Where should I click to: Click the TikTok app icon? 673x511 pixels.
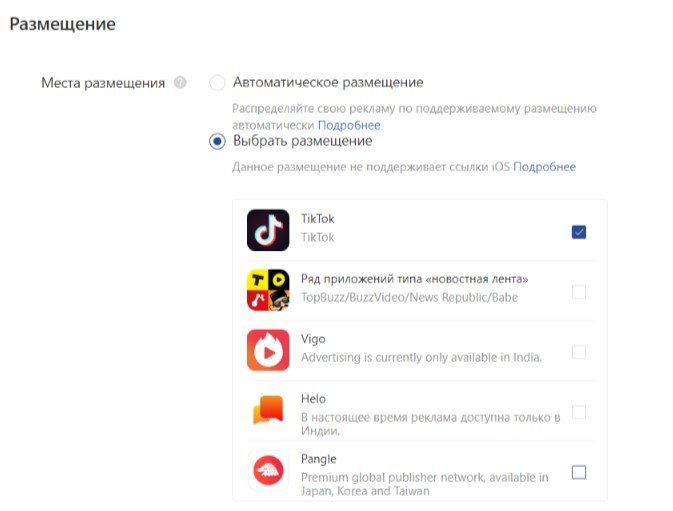[268, 230]
